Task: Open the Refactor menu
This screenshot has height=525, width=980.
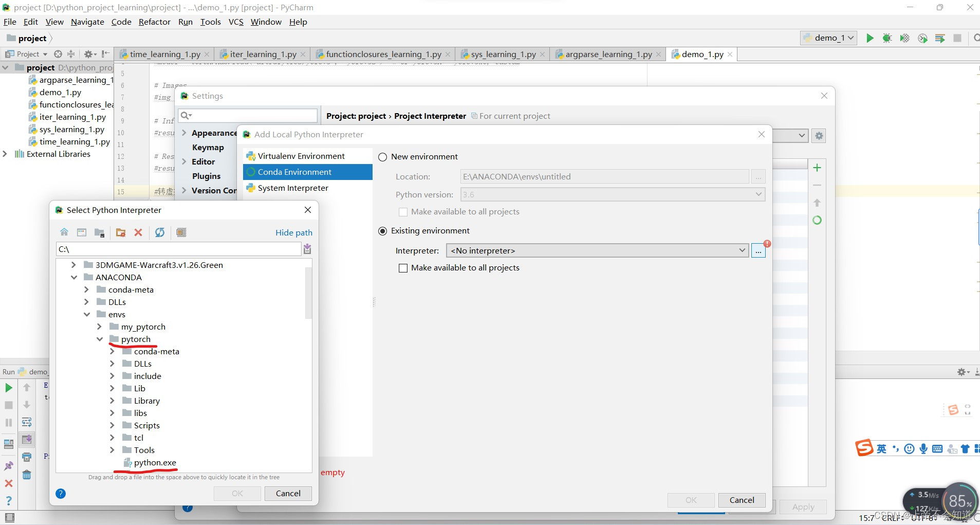Action: pyautogui.click(x=154, y=22)
